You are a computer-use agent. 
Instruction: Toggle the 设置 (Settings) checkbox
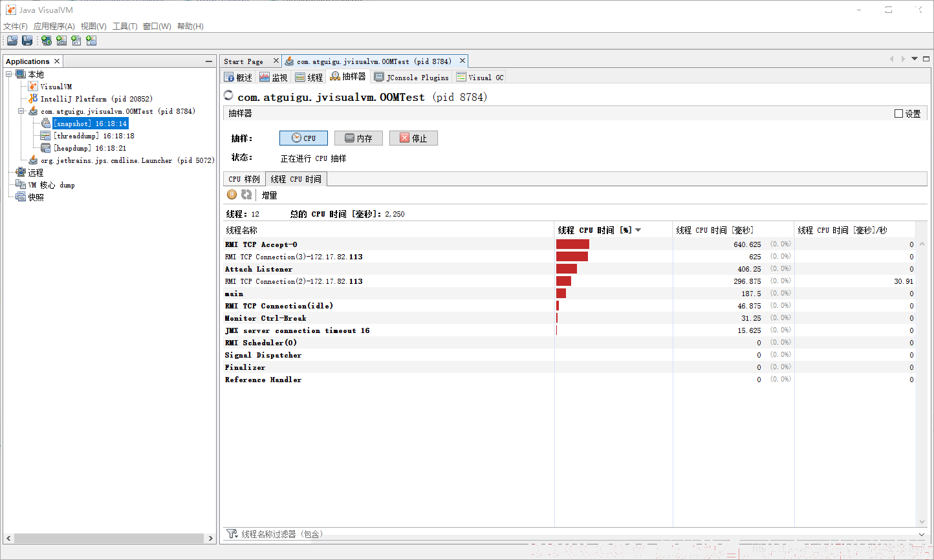pyautogui.click(x=898, y=113)
